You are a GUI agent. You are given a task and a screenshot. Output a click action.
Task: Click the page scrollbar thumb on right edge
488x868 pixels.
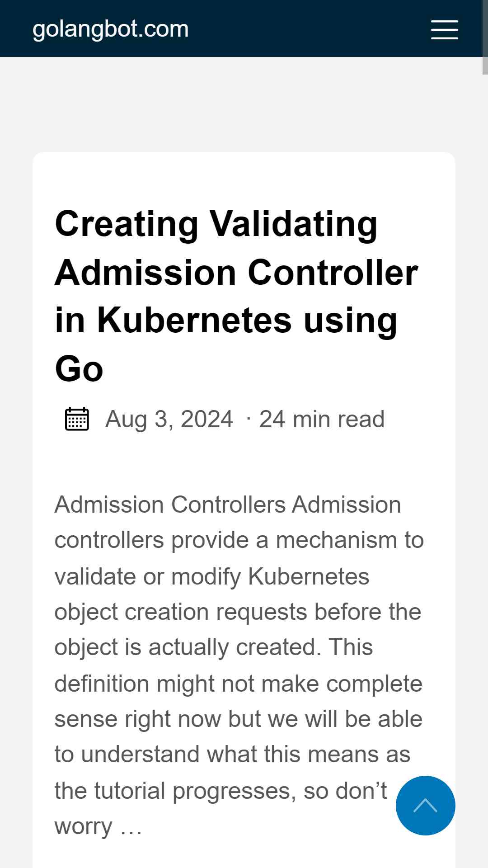(485, 37)
